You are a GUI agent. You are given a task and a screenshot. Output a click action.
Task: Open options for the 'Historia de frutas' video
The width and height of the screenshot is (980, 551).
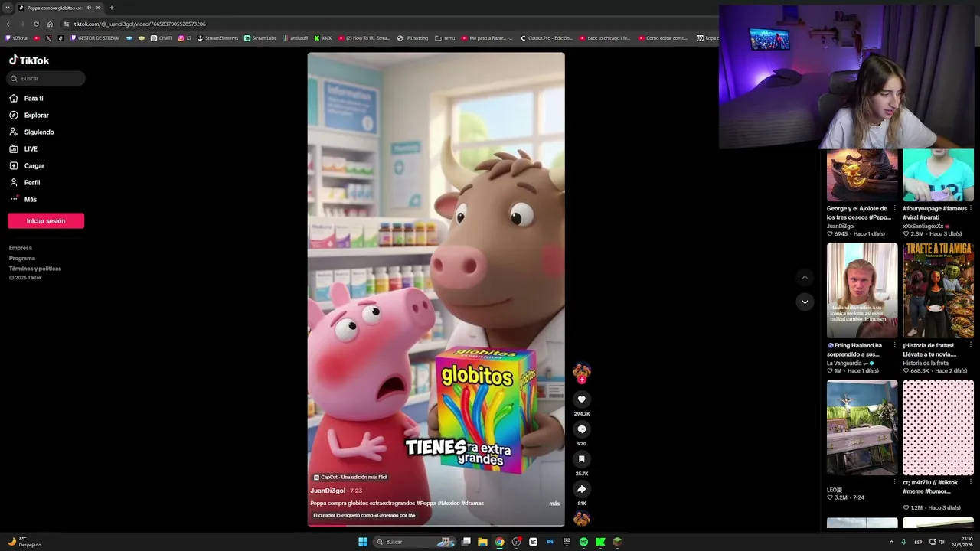[x=970, y=345]
